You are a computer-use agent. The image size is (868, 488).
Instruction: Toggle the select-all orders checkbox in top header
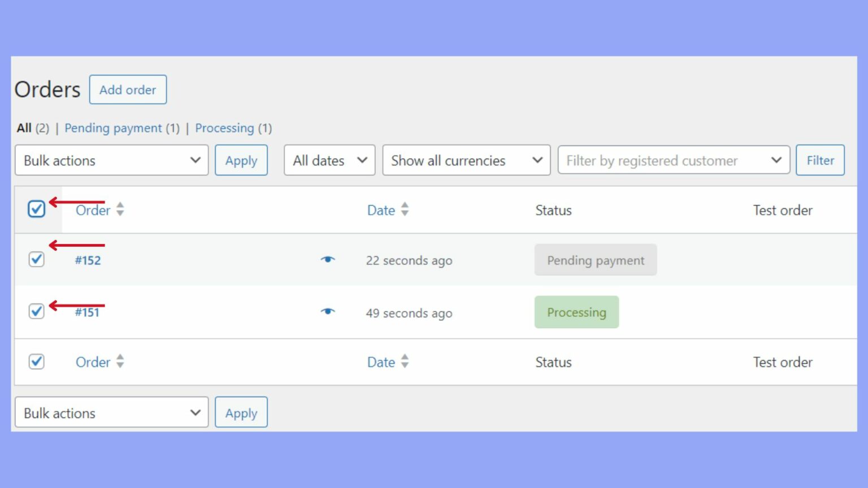[x=36, y=209]
